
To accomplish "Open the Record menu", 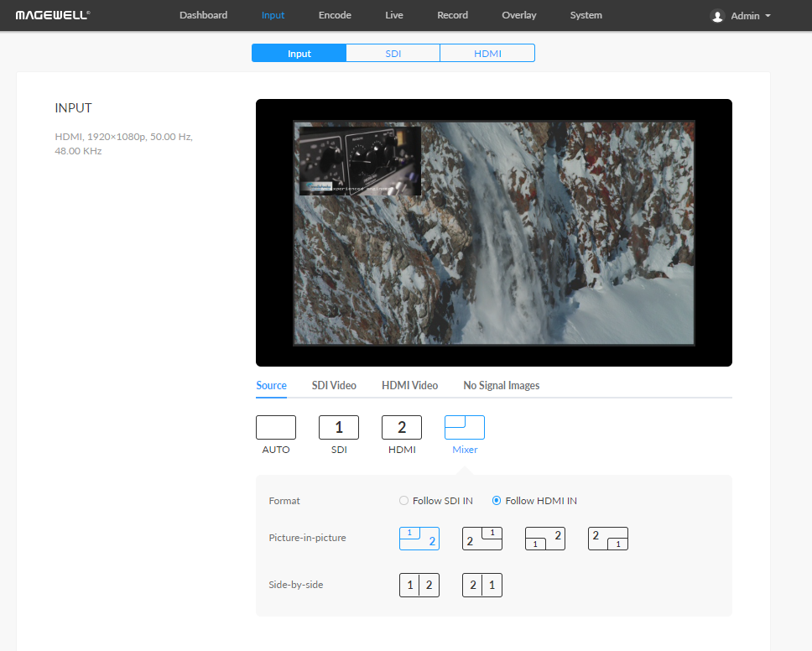I will click(453, 15).
